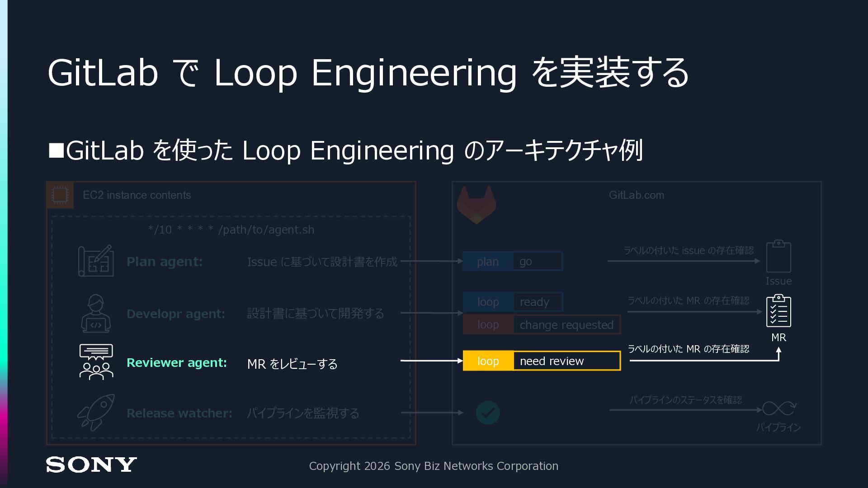Click the 'loop ready' label badge
The image size is (868, 488).
point(513,302)
